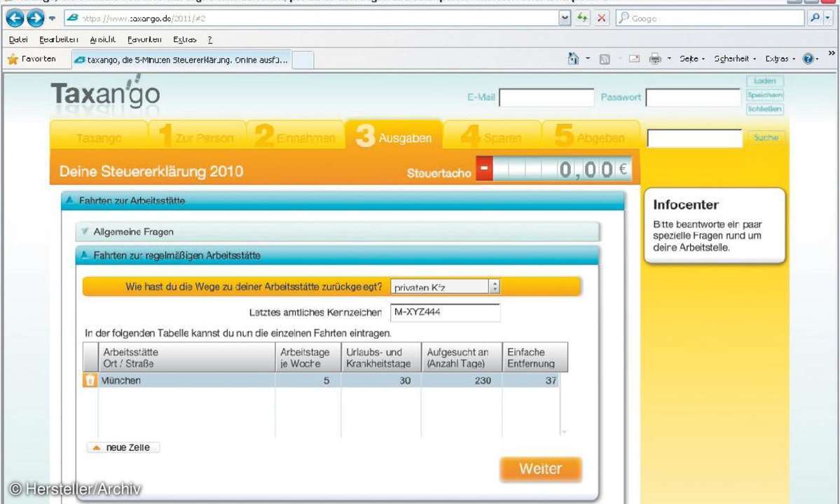Delete the München row with trash icon
The image size is (840, 504).
pos(90,380)
